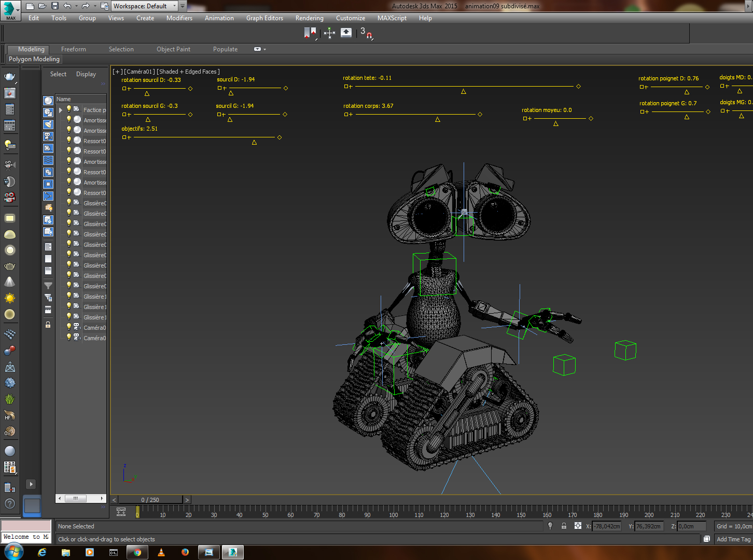This screenshot has height=560, width=753.
Task: Toggle the Display Helpers filter in Scene Explorer
Action: (x=48, y=148)
